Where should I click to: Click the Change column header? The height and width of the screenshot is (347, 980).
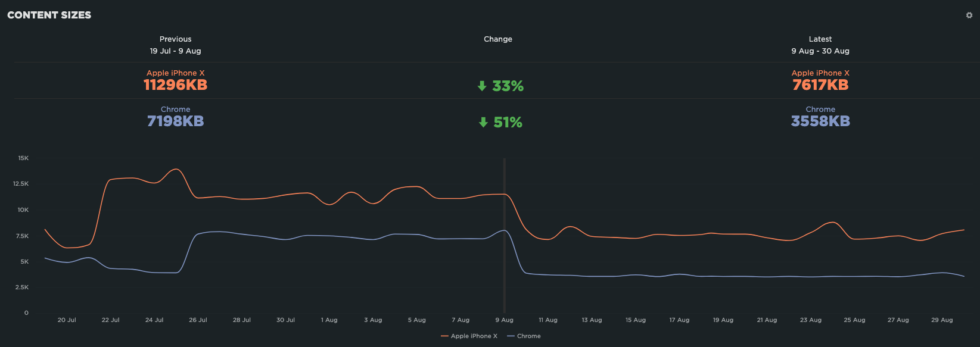(x=498, y=39)
